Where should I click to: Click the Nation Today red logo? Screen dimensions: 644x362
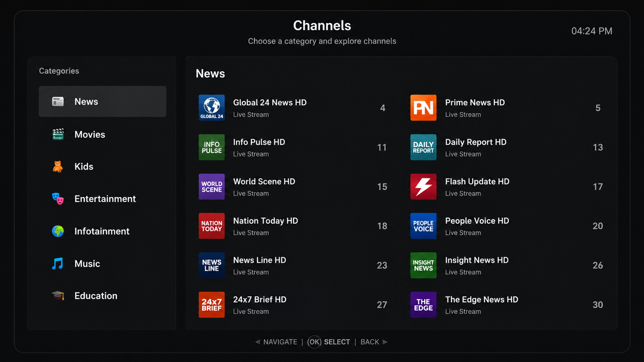point(212,226)
